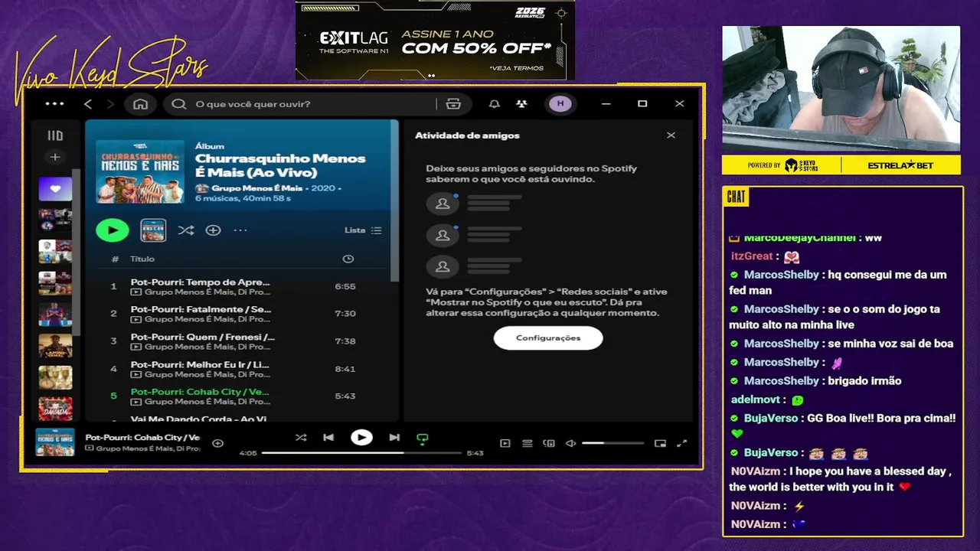Open the now-playing track title link

tap(142, 438)
